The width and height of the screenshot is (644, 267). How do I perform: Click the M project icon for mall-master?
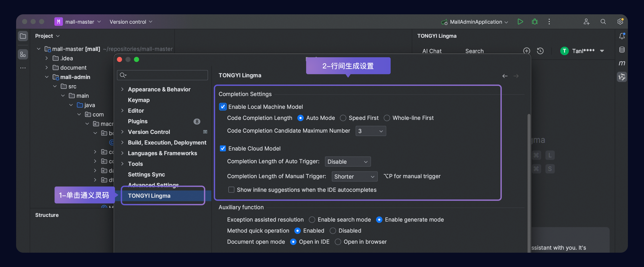coord(59,22)
